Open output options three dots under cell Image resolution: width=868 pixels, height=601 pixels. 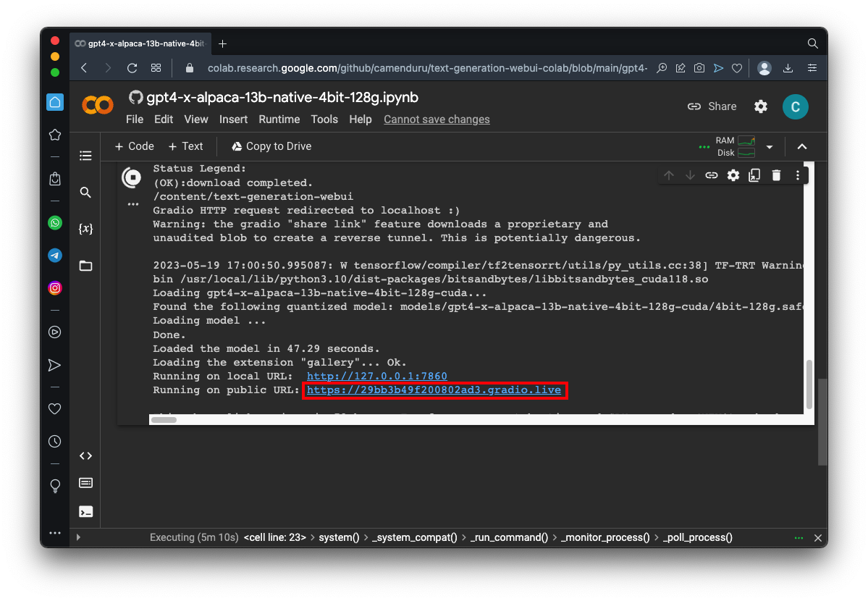(x=133, y=204)
